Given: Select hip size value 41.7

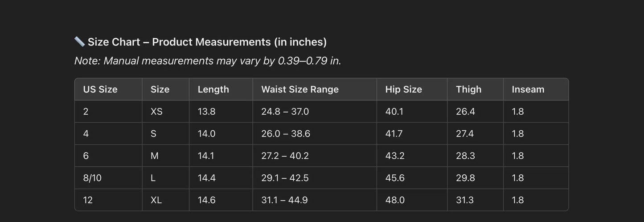Looking at the screenshot, I should click(394, 133).
